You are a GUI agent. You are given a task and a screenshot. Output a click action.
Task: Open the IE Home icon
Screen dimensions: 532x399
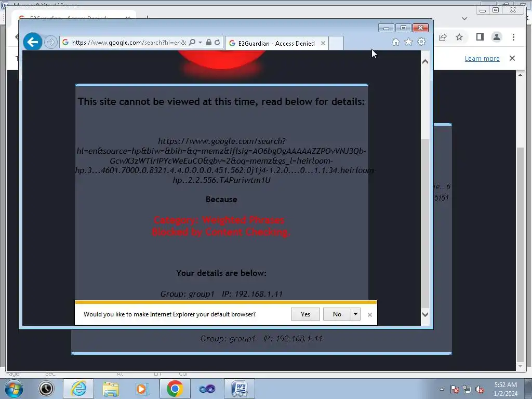coord(395,42)
